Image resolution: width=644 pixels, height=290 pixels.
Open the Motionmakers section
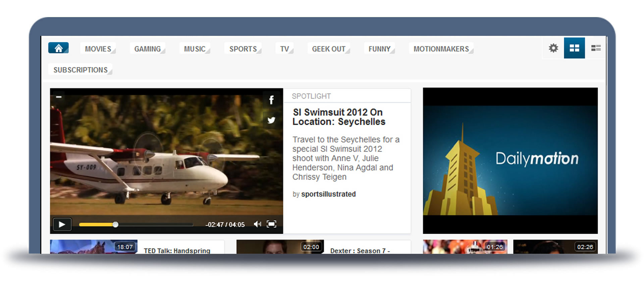click(441, 49)
